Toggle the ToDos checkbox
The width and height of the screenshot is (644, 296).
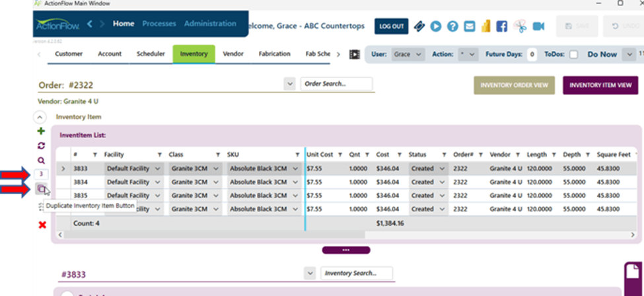pos(574,54)
